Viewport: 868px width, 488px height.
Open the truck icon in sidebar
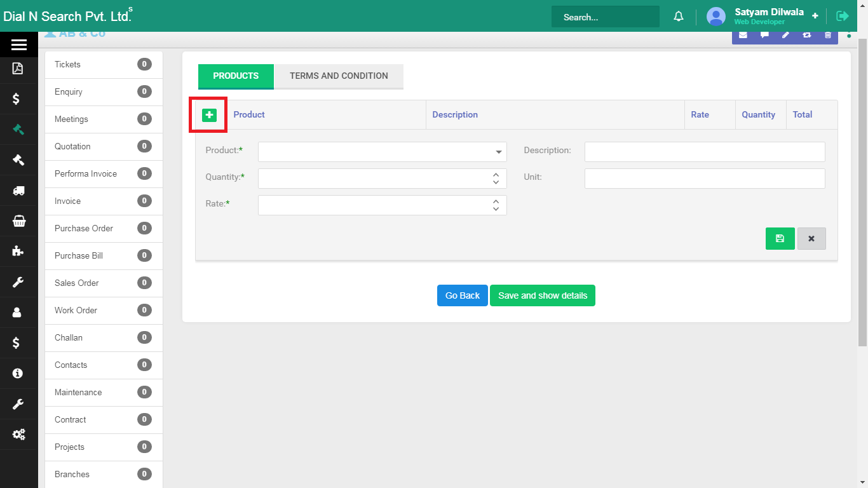(18, 190)
